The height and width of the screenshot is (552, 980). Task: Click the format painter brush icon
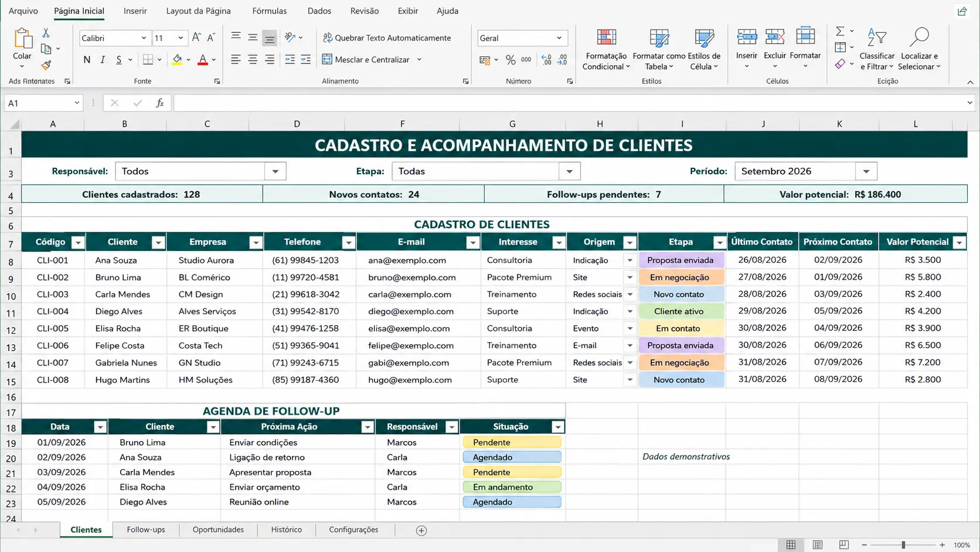tap(46, 65)
